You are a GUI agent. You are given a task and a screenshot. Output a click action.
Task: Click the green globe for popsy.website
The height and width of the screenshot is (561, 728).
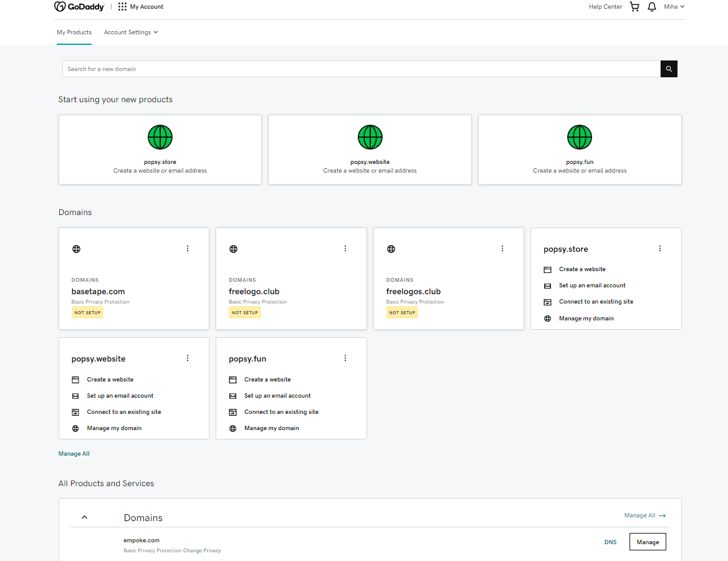point(370,137)
